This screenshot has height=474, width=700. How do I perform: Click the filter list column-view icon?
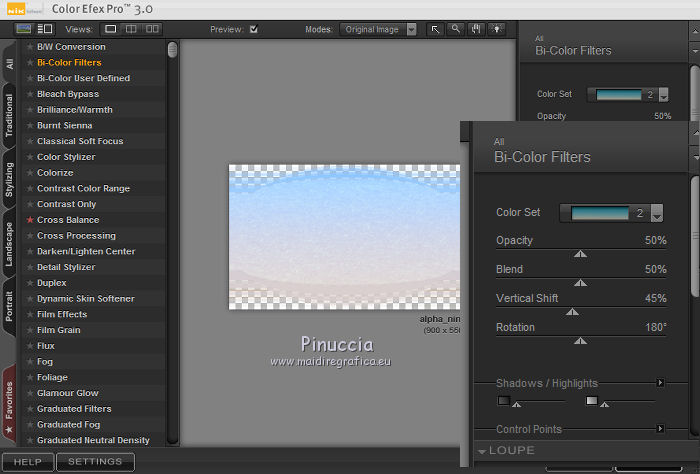coord(45,29)
